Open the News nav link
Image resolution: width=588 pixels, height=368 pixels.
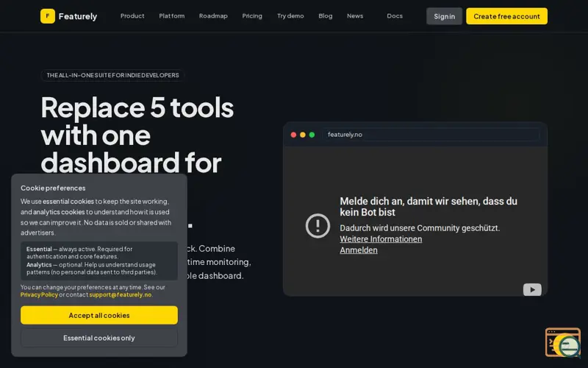355,15
